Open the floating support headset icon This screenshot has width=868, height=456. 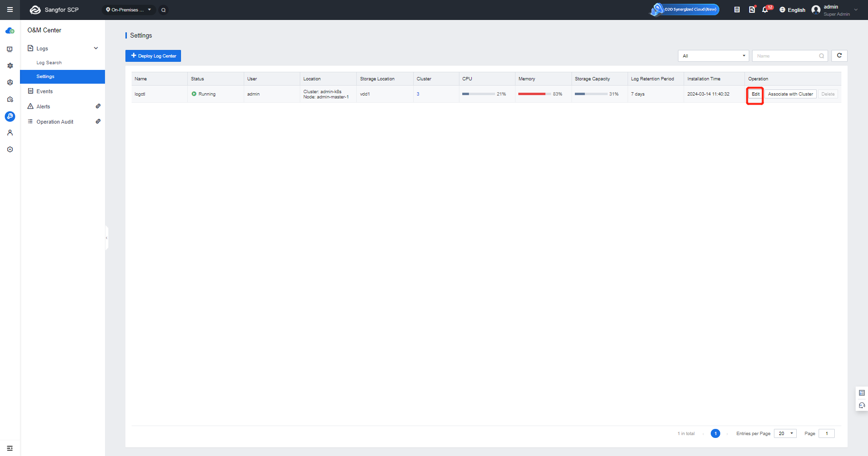click(862, 406)
